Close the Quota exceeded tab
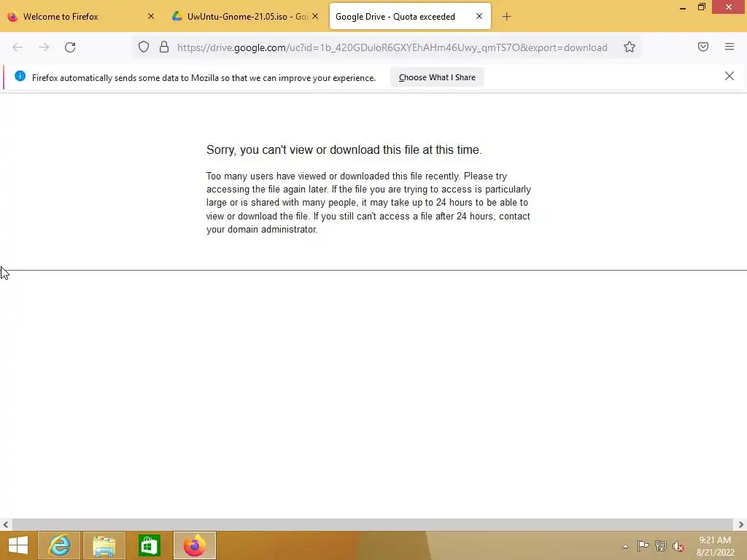 coord(479,16)
